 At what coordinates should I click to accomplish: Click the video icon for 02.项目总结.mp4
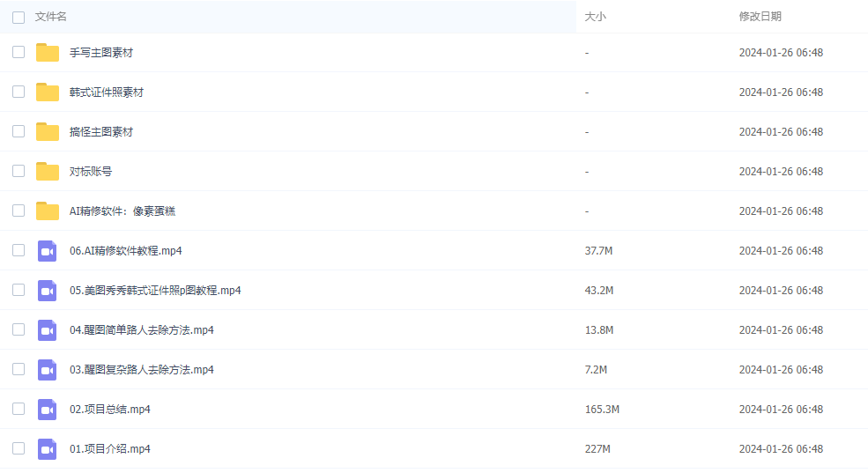(48, 410)
